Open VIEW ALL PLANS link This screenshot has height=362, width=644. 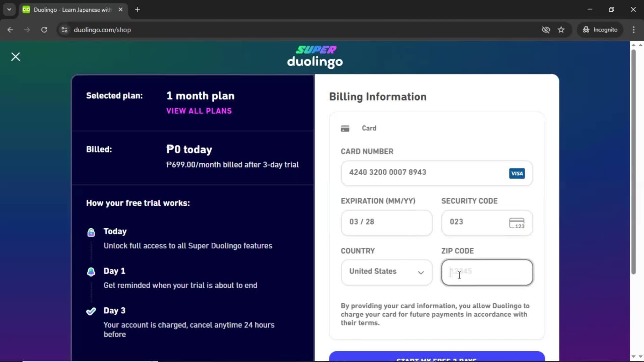199,111
